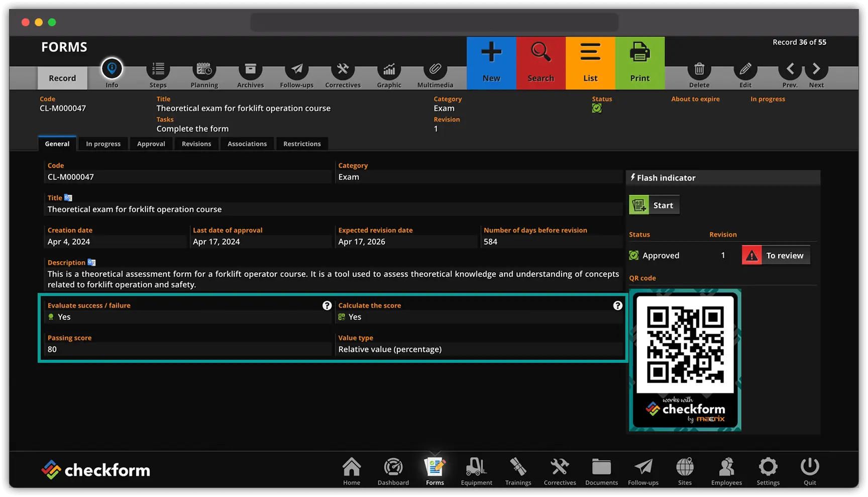The image size is (868, 497).
Task: Click the Title translation icon
Action: point(68,197)
